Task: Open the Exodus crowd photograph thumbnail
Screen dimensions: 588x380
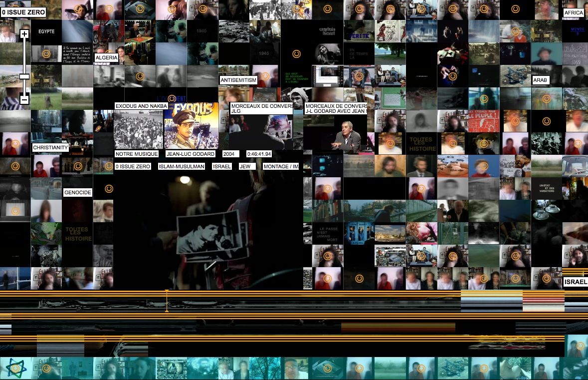Action: click(x=138, y=129)
